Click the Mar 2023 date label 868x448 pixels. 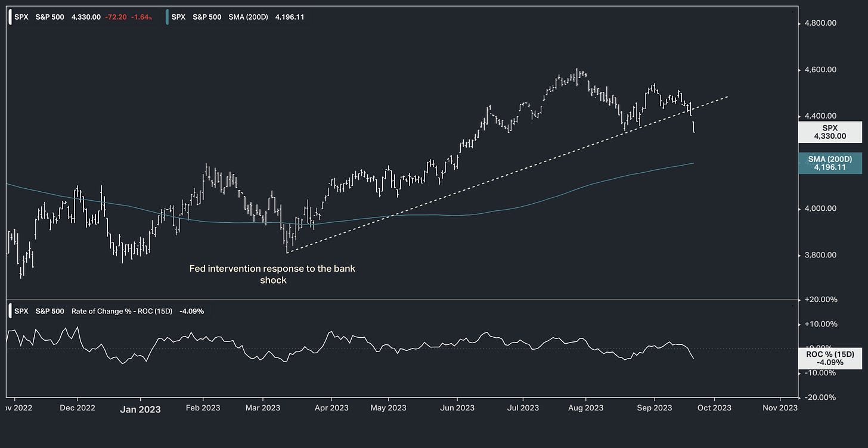[x=263, y=408]
